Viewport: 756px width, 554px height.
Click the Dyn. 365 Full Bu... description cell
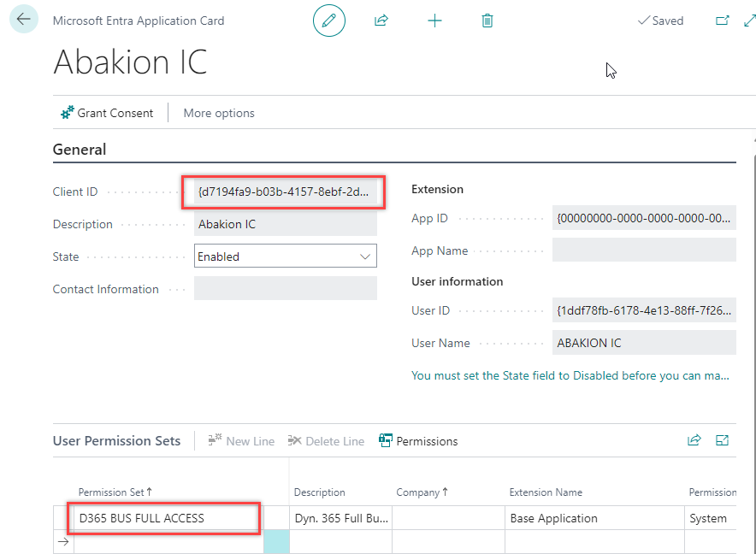click(341, 518)
